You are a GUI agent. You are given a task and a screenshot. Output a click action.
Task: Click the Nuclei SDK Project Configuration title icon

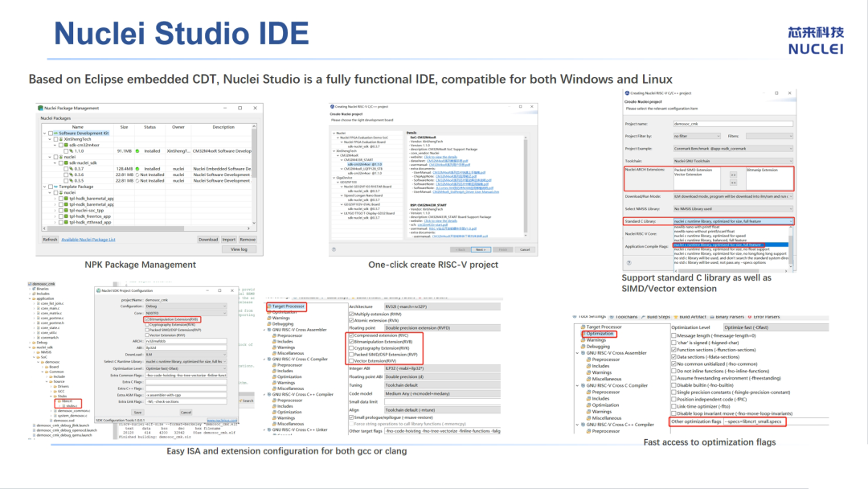click(99, 290)
